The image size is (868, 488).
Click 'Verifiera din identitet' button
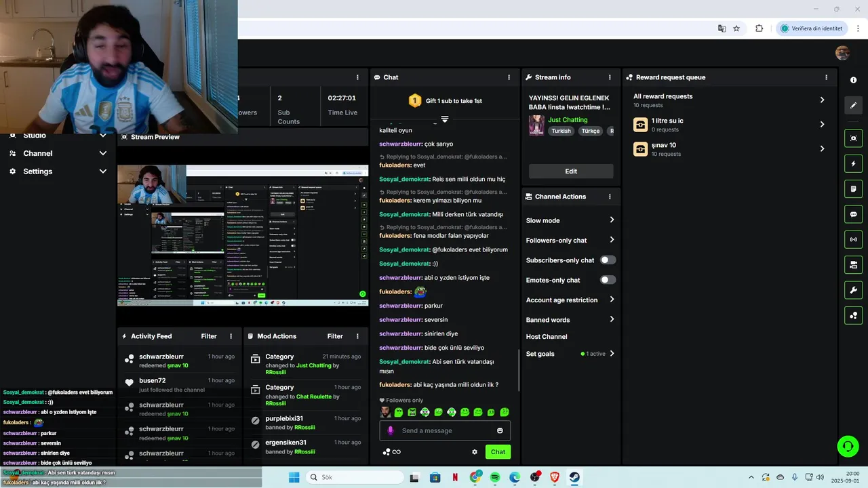coord(812,28)
